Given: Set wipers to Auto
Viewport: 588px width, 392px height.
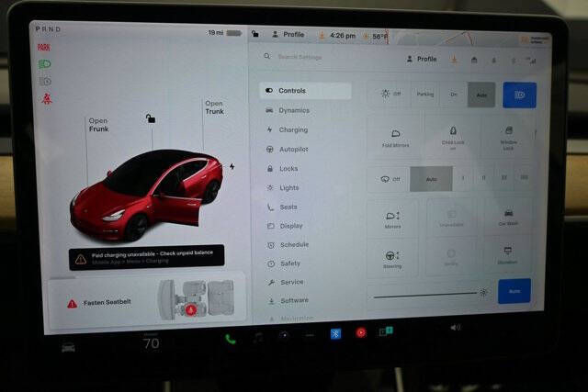Looking at the screenshot, I should coord(431,180).
